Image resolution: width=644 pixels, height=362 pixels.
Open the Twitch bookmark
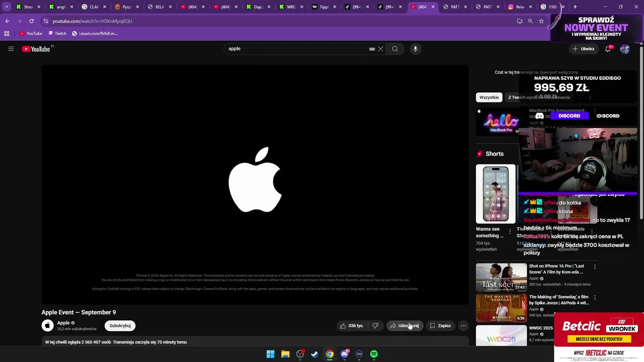coord(57,33)
